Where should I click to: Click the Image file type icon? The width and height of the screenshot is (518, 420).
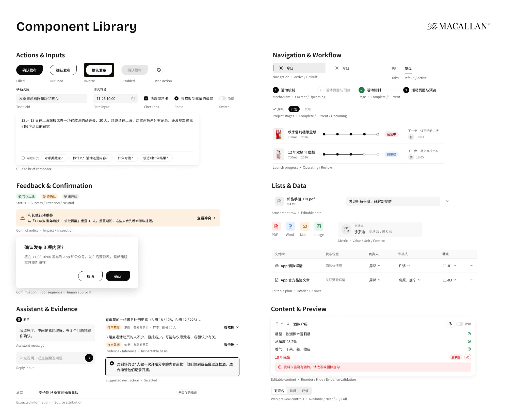point(319,226)
